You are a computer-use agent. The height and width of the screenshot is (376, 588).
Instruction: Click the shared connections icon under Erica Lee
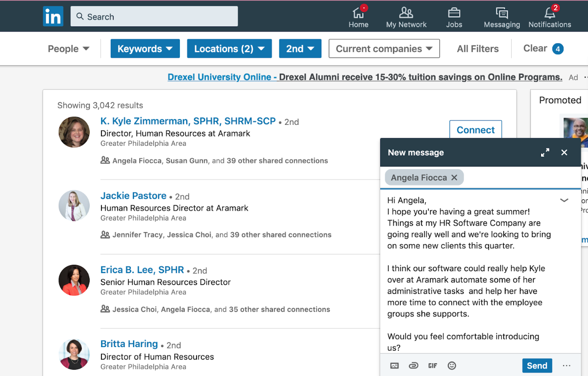[105, 309]
